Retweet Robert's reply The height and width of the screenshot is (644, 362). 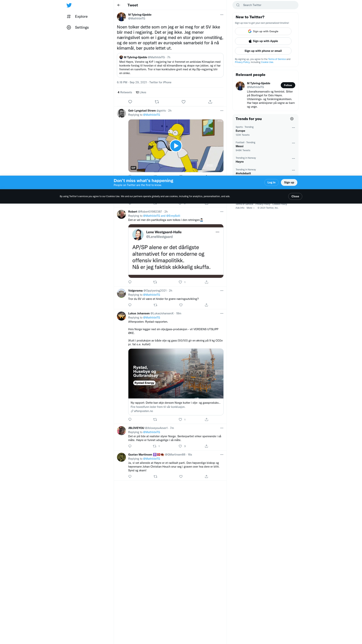[155, 282]
